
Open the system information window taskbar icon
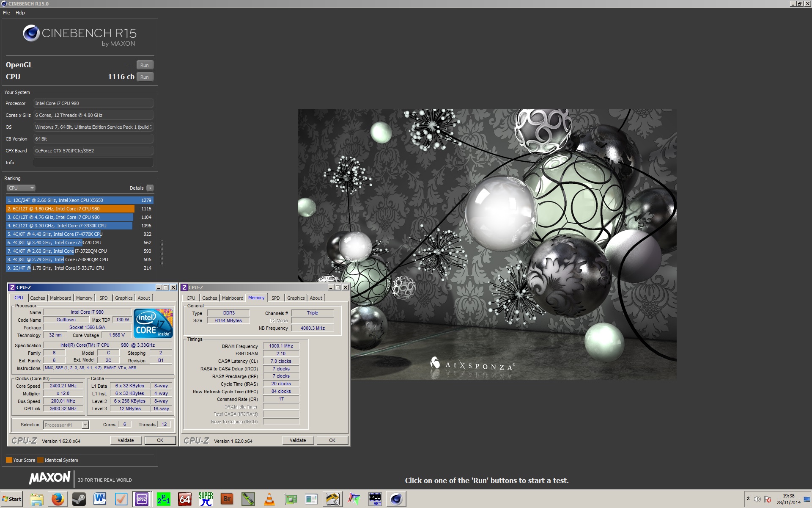point(312,499)
